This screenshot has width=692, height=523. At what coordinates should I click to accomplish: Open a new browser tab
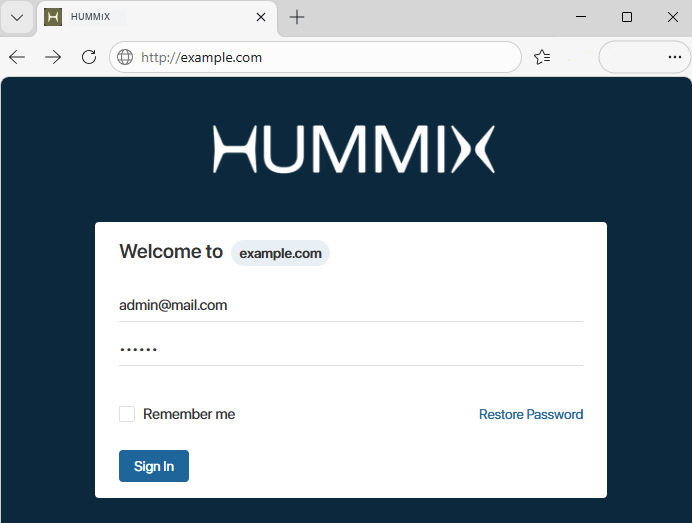[x=297, y=17]
